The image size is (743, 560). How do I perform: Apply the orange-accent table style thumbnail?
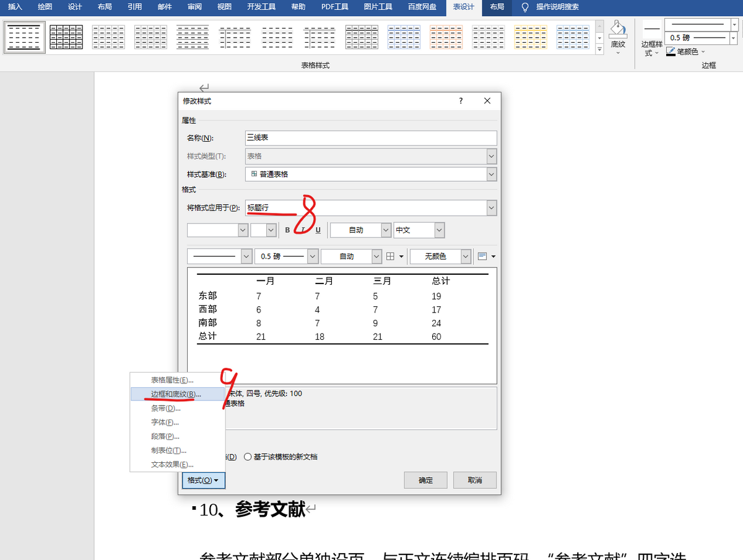[446, 37]
